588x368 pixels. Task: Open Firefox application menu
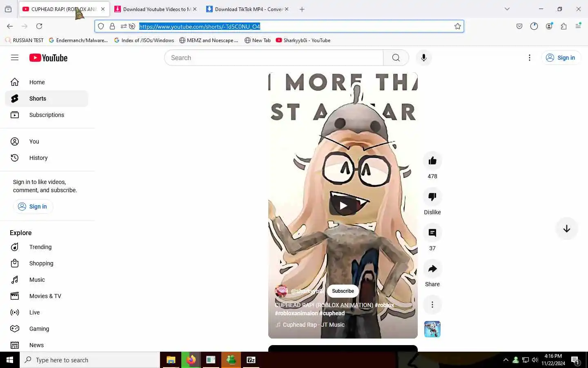point(578,26)
